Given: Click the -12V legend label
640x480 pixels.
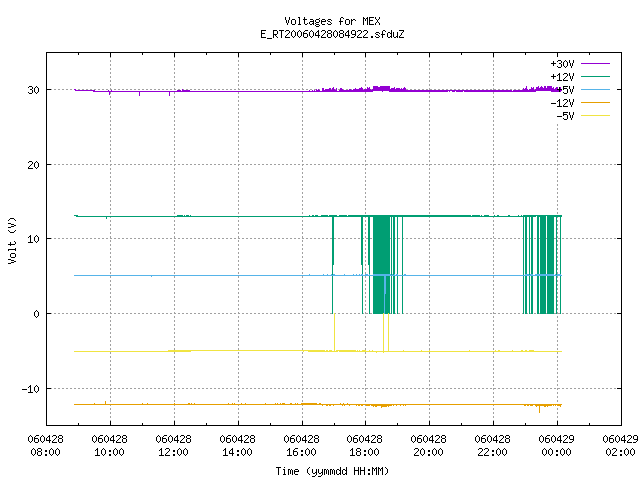Looking at the screenshot, I should point(562,103).
